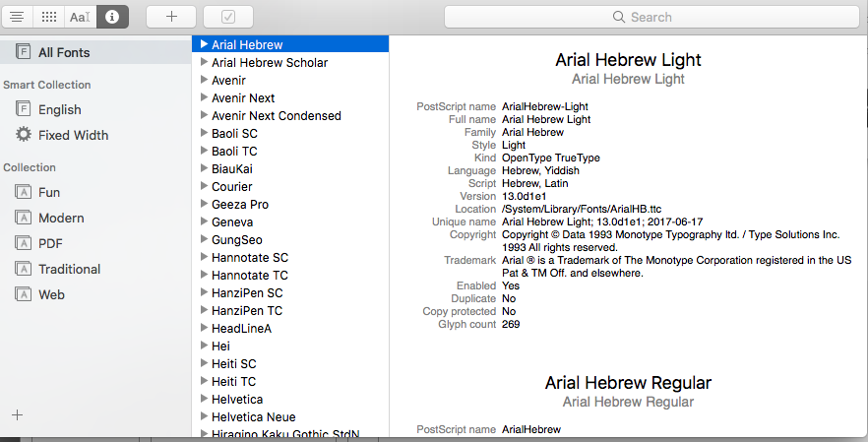This screenshot has height=442, width=868.
Task: Expand the Avenir Next family
Action: pyautogui.click(x=205, y=96)
